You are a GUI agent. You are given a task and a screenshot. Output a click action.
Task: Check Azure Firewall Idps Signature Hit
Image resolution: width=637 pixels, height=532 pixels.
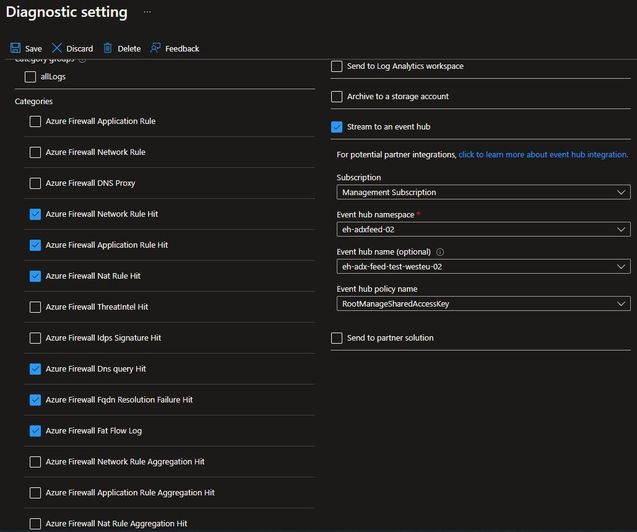click(x=35, y=338)
